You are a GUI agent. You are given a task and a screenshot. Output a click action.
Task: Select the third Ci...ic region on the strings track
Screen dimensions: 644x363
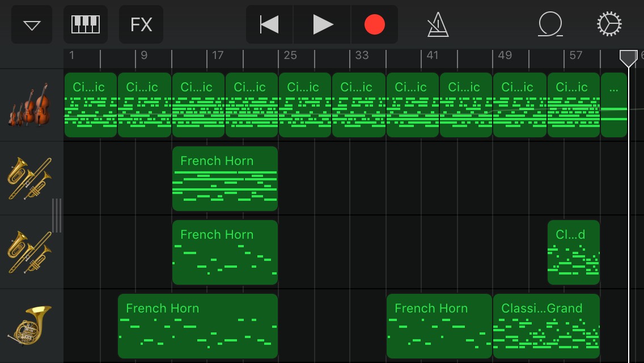tap(198, 105)
